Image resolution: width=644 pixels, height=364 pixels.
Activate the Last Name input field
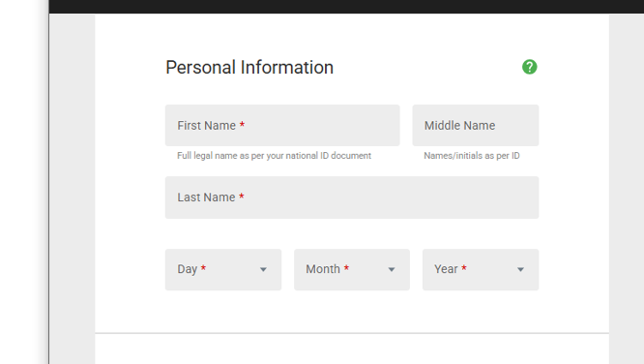[x=352, y=197]
